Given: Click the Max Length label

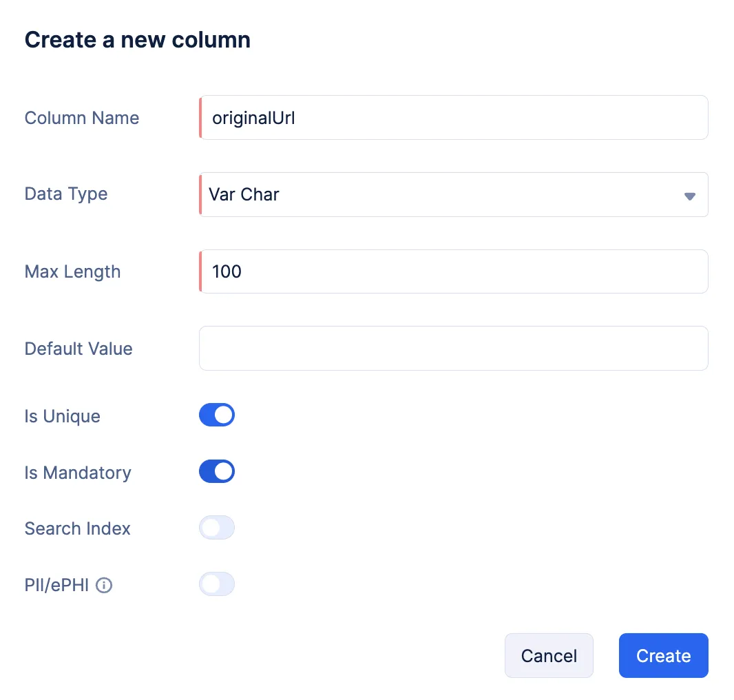Looking at the screenshot, I should tap(72, 271).
